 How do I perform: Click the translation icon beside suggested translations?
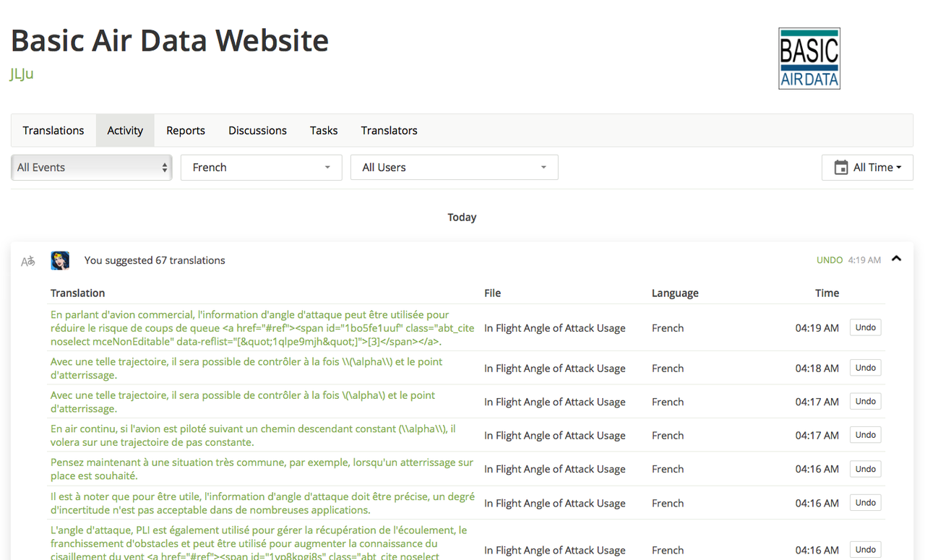tap(28, 261)
